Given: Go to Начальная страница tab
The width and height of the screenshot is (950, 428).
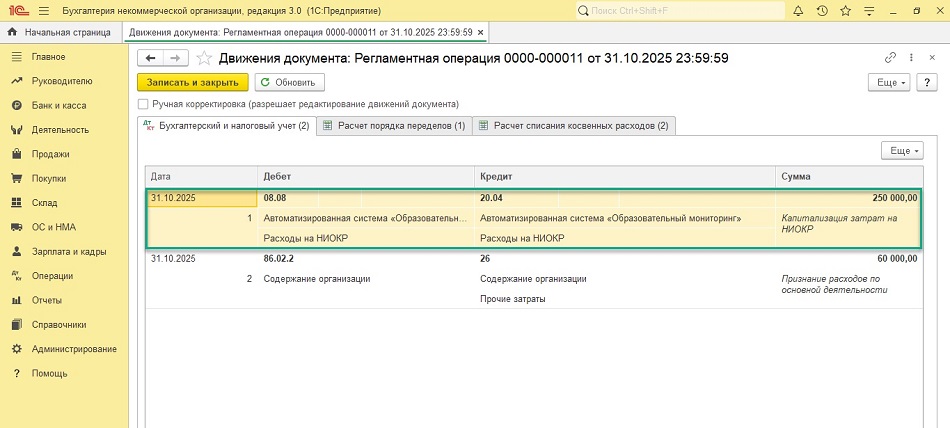Looking at the screenshot, I should 63,32.
